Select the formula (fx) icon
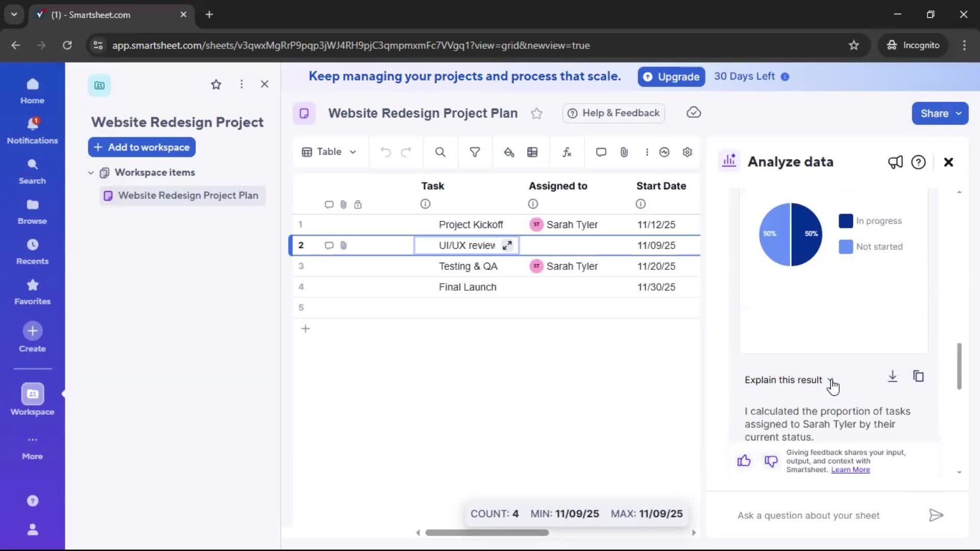 click(x=567, y=152)
